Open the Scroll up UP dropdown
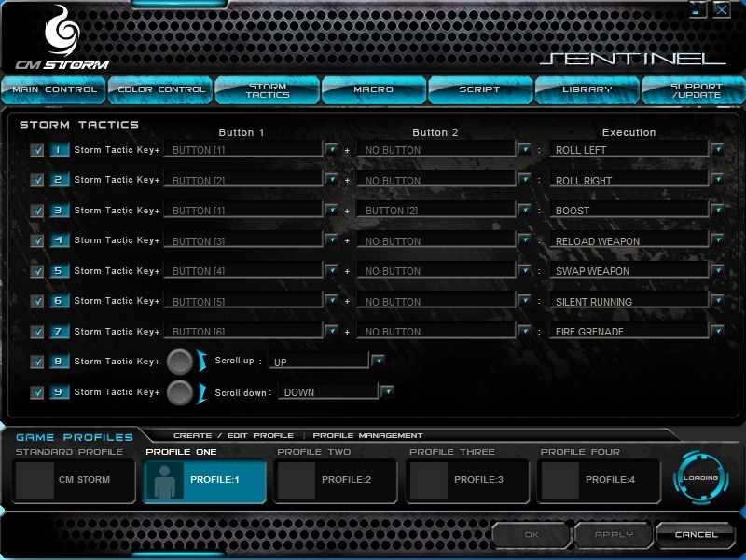This screenshot has width=746, height=560. tap(378, 361)
